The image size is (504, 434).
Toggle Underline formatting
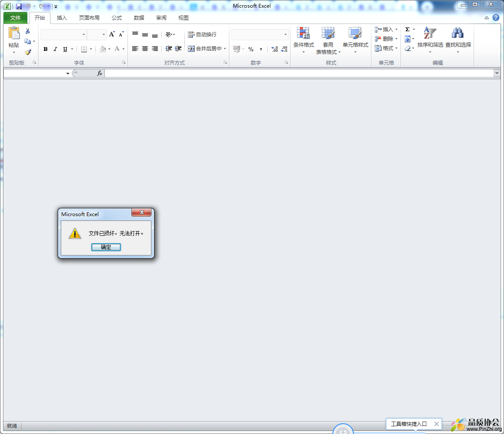pyautogui.click(x=65, y=49)
